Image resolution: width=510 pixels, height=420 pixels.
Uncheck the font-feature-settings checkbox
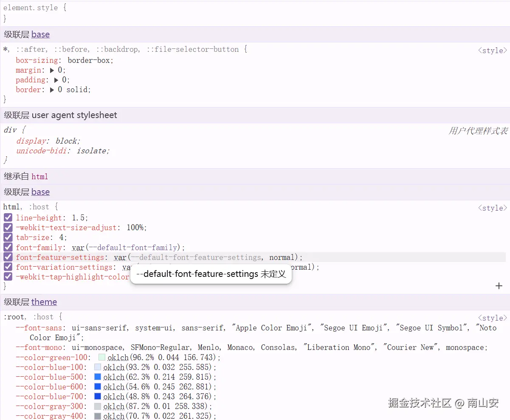pos(8,257)
